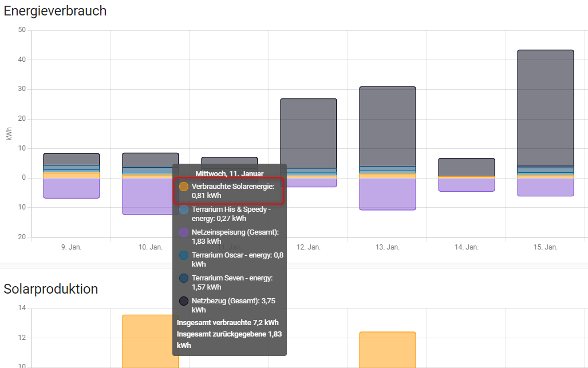Click the Insgesamt zurückgegebene 1,83 kWh line
The width and height of the screenshot is (588, 368).
(x=228, y=334)
